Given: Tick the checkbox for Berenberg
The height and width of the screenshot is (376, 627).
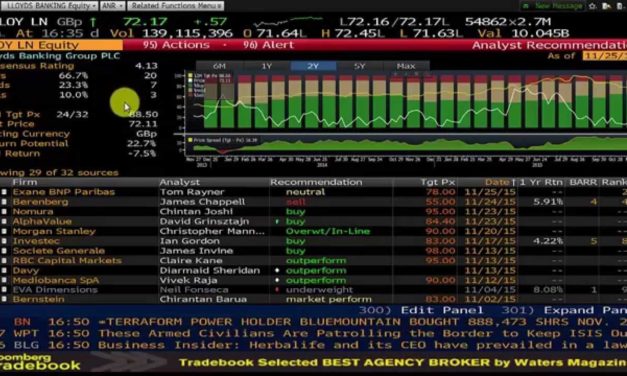Looking at the screenshot, I should pyautogui.click(x=4, y=202).
